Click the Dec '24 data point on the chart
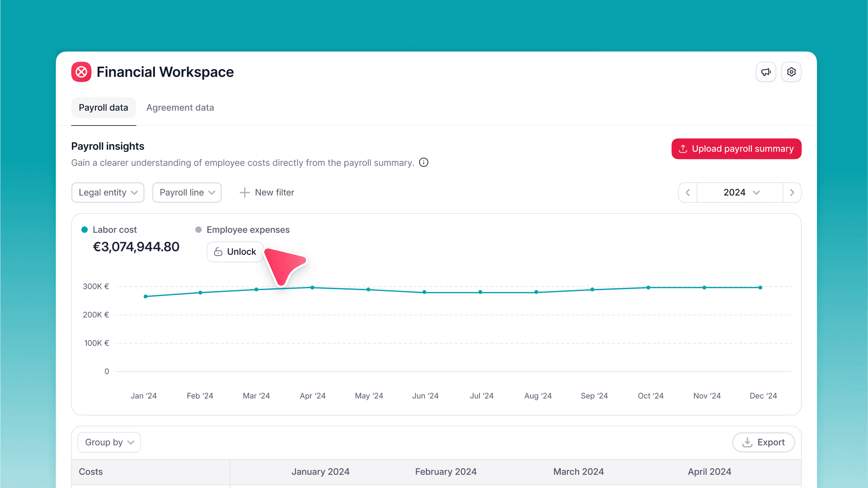Viewport: 868px width, 488px height. coord(761,287)
